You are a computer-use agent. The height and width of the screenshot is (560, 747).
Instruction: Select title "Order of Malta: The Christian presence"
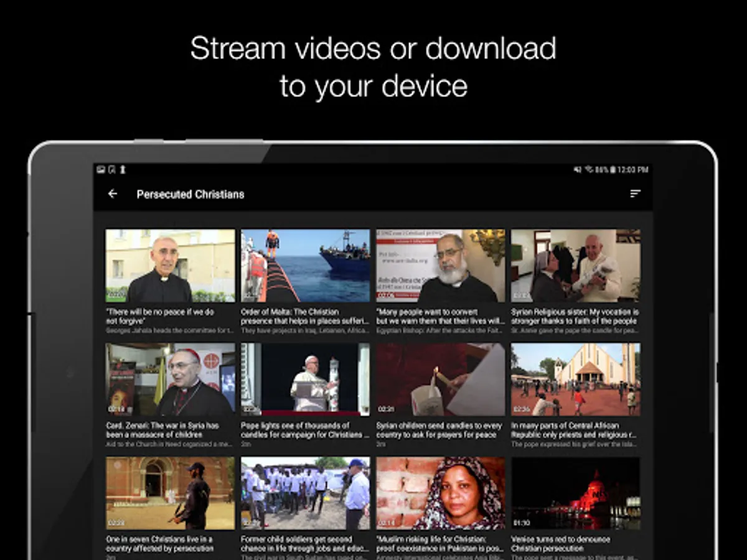pos(305,316)
